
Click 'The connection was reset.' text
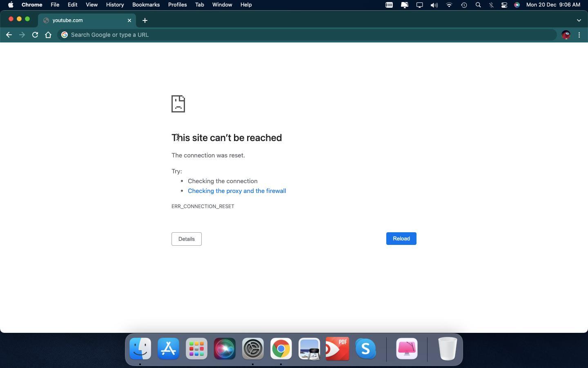208,155
